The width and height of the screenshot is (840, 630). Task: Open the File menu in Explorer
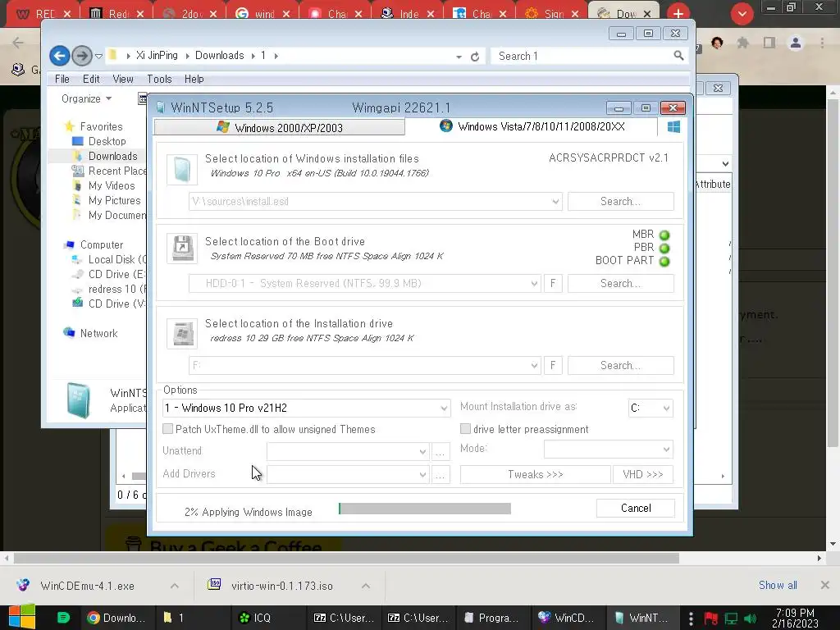[62, 80]
